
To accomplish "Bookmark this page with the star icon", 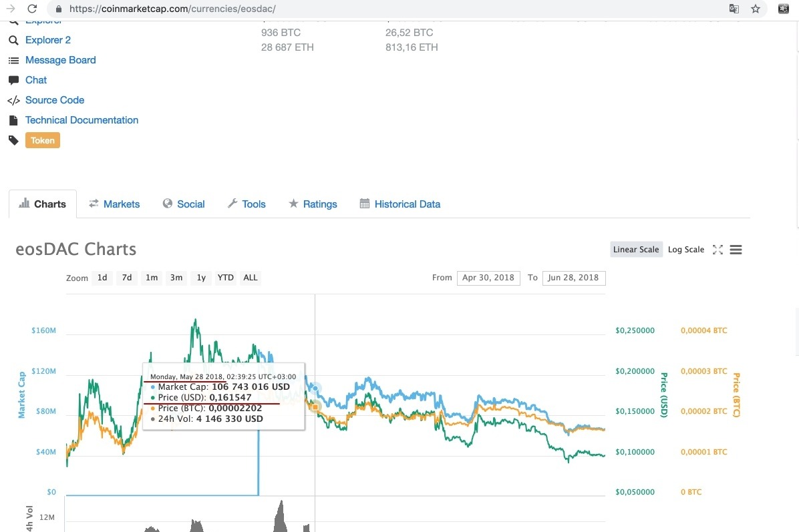I will click(x=755, y=9).
